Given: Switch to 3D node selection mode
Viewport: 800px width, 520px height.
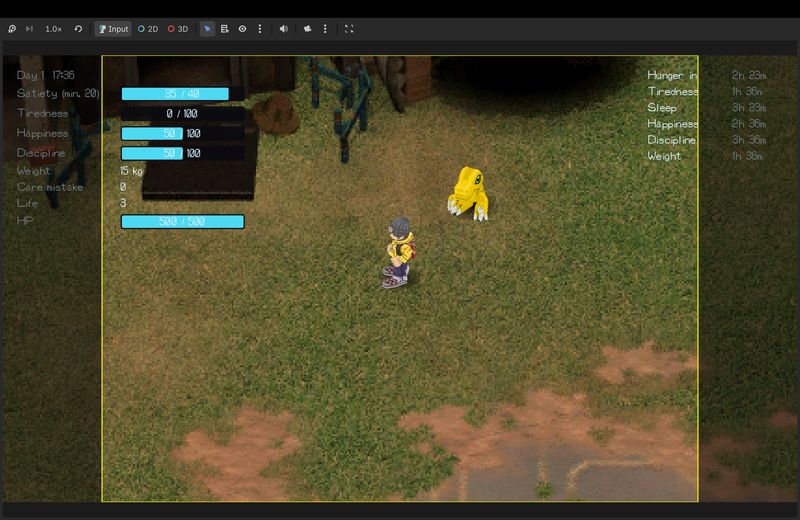Looking at the screenshot, I should click(178, 29).
